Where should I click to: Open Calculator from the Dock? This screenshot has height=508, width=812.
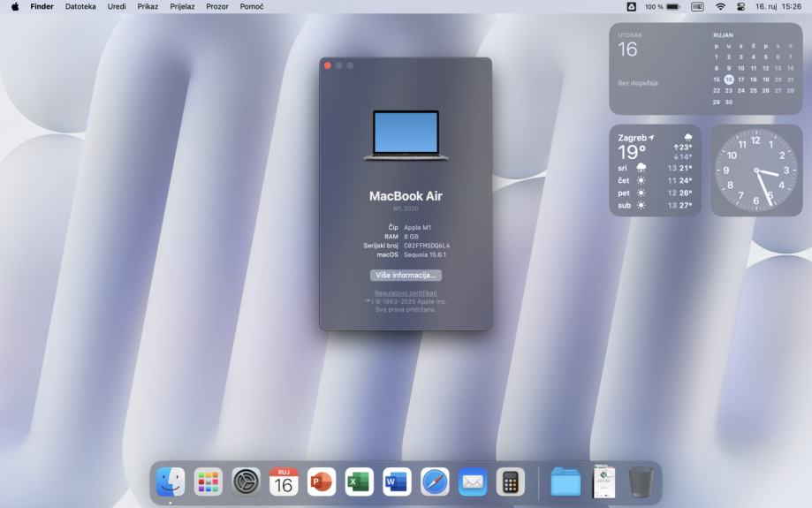click(510, 481)
